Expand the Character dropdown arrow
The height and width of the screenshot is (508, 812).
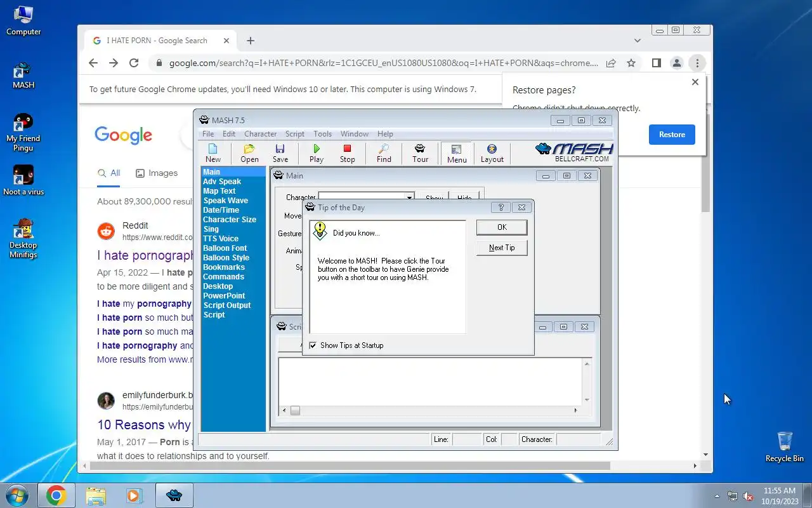tap(409, 197)
